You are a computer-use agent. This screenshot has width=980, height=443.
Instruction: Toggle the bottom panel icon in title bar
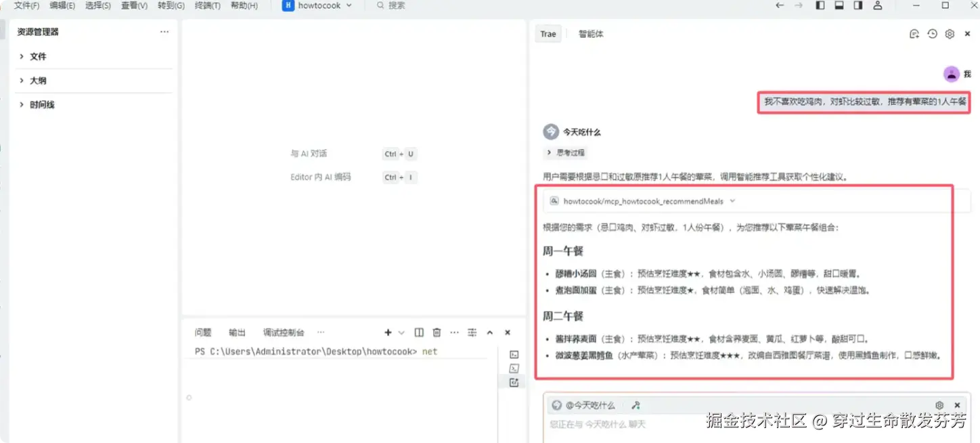tap(840, 5)
